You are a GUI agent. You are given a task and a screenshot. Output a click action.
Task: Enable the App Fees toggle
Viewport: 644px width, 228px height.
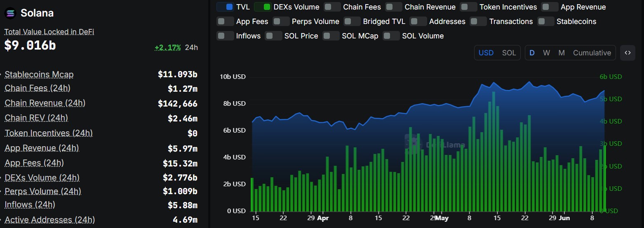pos(225,21)
